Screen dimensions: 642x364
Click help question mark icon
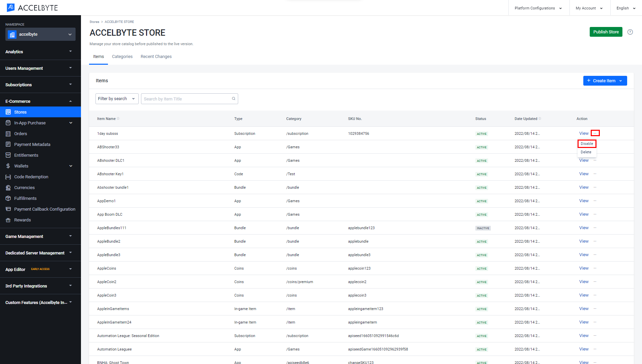[630, 32]
